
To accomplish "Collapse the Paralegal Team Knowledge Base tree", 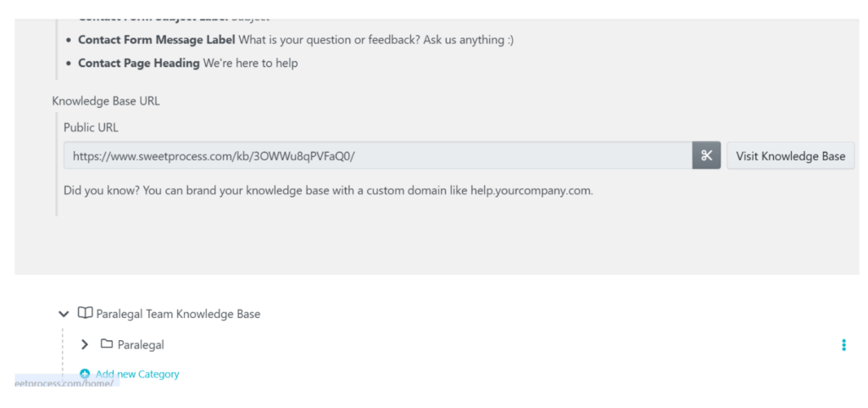I will (63, 315).
